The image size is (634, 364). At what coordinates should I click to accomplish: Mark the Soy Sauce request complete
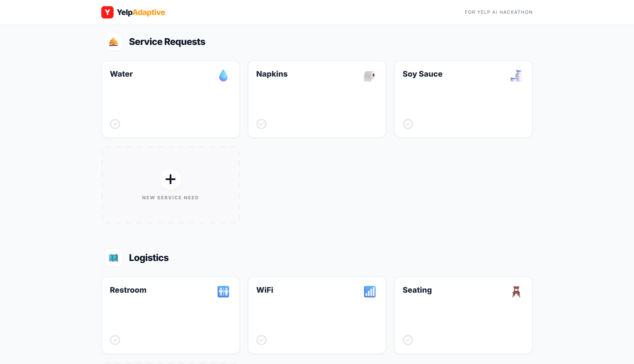pos(408,124)
